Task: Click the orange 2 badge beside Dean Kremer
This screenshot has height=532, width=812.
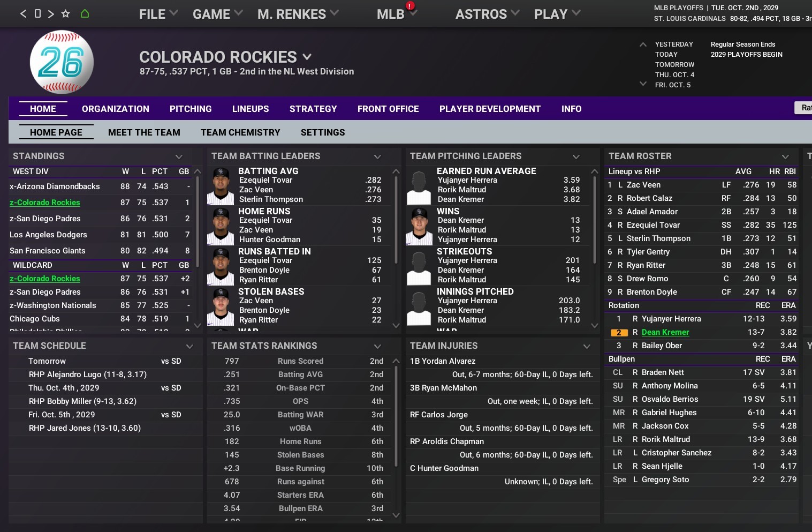Action: [619, 333]
